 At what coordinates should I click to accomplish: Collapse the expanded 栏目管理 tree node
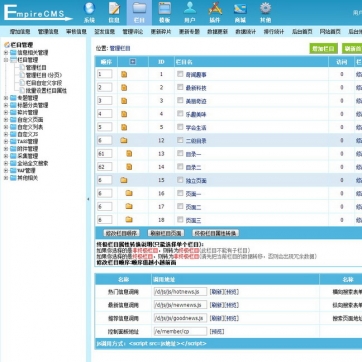point(6,60)
